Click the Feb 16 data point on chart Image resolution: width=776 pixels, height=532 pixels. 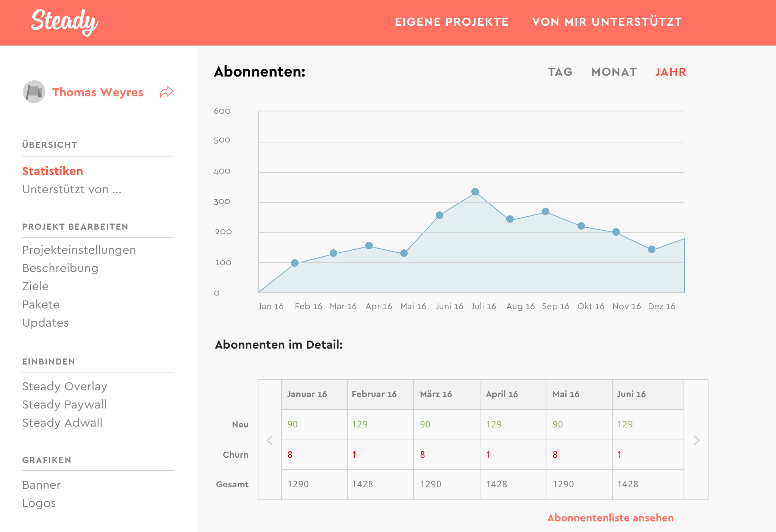pos(295,263)
